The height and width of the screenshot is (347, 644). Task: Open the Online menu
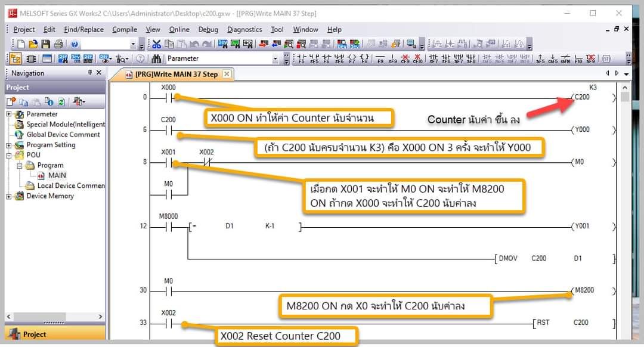pyautogui.click(x=179, y=30)
